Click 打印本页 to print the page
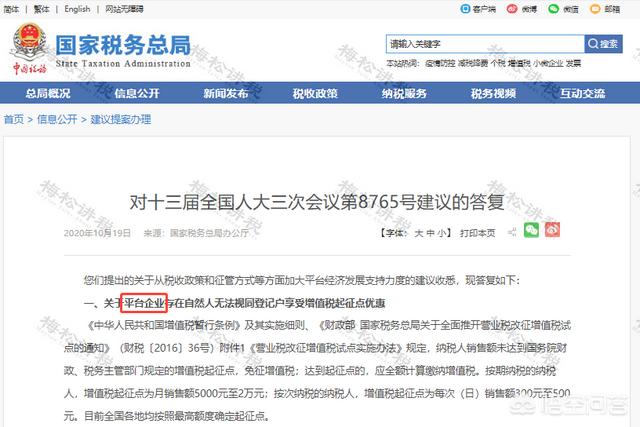 click(477, 233)
